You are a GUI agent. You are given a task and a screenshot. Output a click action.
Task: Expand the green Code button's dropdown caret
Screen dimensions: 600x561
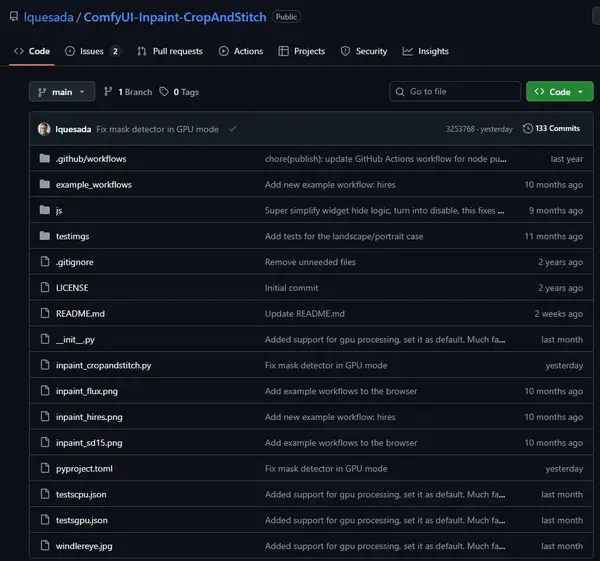click(580, 92)
